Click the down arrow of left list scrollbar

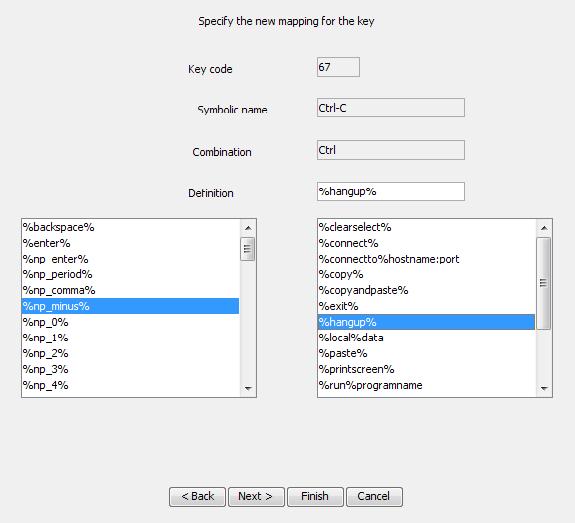(248, 388)
